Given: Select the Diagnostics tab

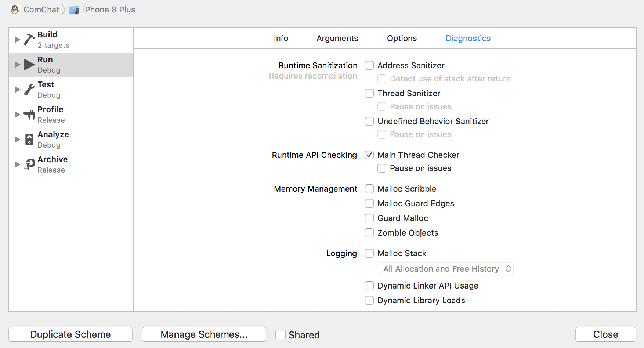Looking at the screenshot, I should tap(468, 38).
